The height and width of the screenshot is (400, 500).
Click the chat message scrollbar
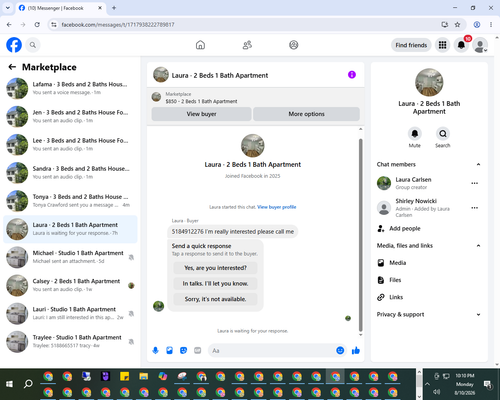360,235
